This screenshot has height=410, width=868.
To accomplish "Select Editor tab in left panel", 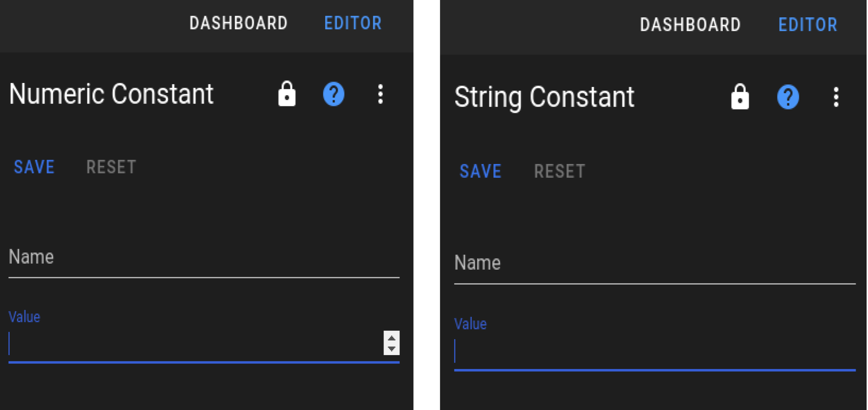I will (x=353, y=23).
